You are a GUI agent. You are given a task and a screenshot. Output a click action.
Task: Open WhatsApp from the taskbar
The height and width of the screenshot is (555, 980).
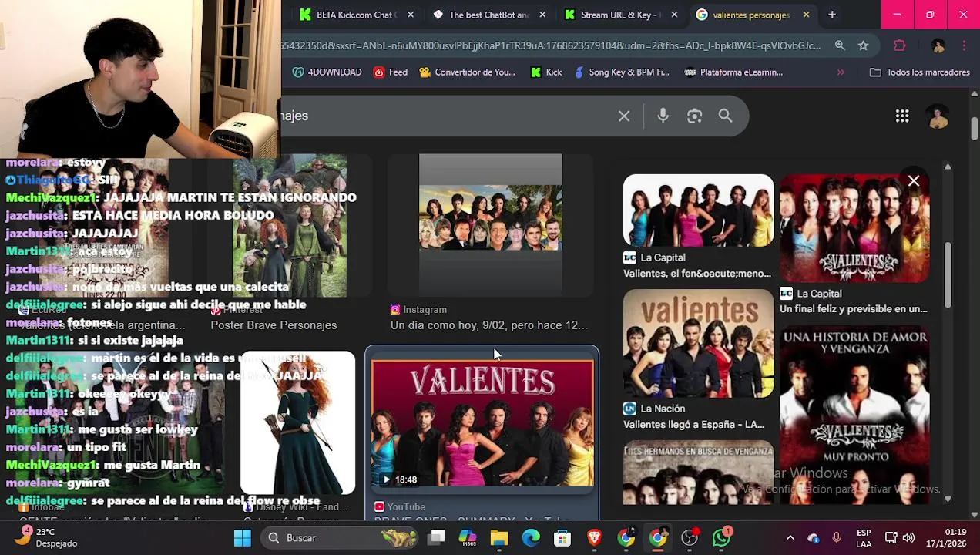tap(721, 538)
